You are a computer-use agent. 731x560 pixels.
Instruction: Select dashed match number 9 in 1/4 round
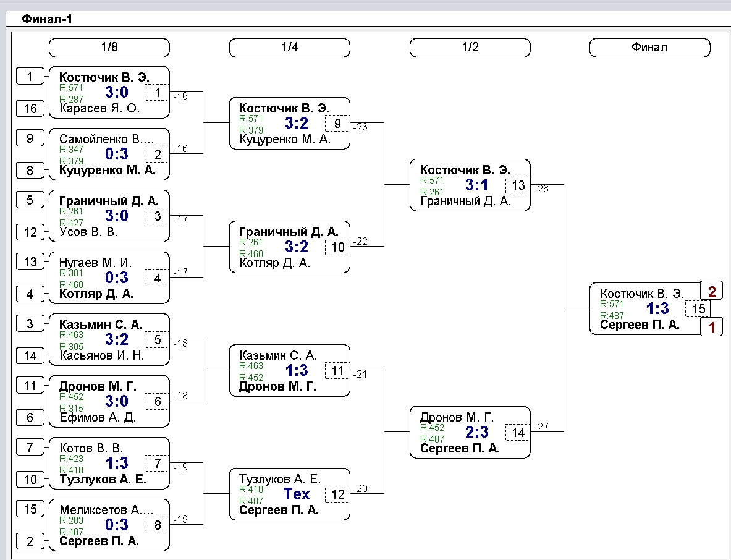tap(337, 124)
